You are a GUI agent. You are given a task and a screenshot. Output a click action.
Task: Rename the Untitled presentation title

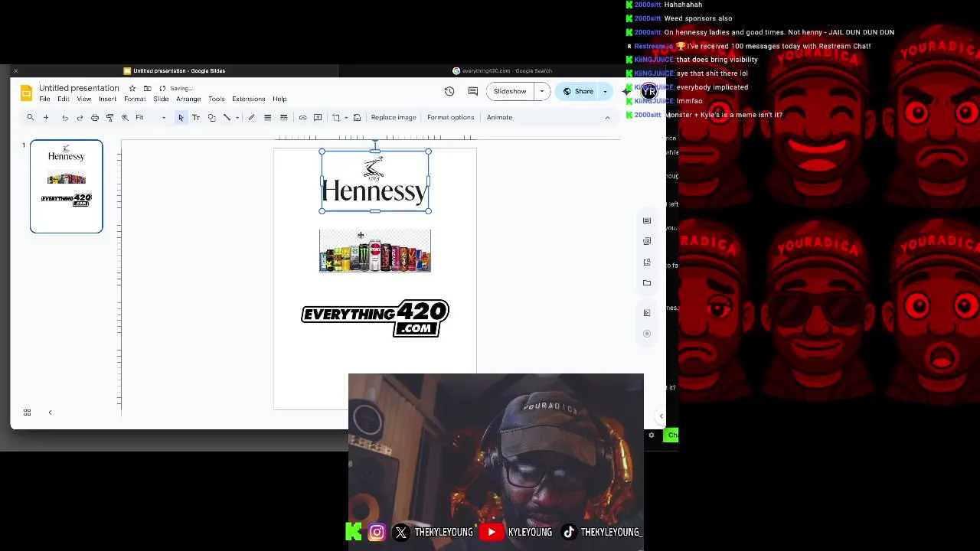pos(79,88)
